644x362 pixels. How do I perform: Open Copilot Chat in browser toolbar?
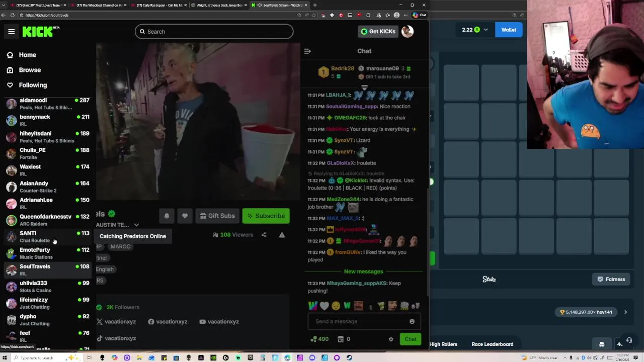[x=420, y=15]
